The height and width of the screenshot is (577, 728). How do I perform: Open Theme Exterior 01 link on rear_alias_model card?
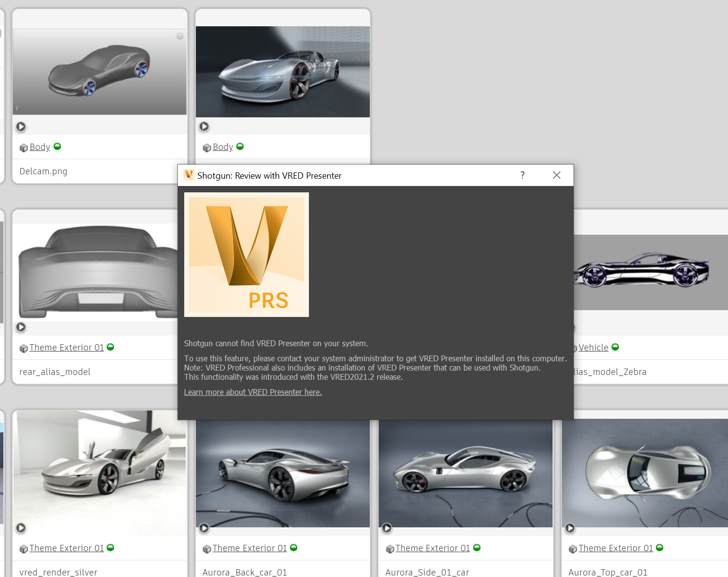tap(67, 347)
